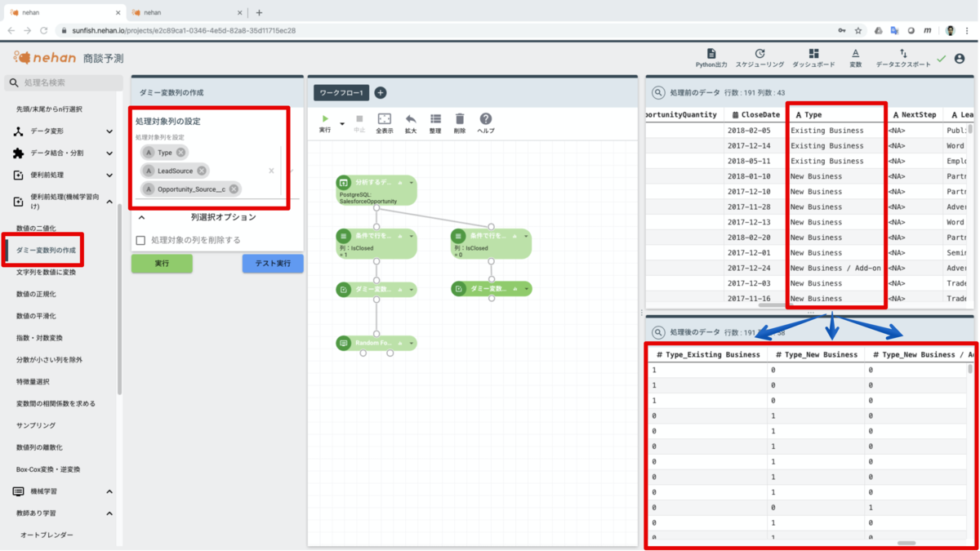This screenshot has height=551, width=980.
Task: Open the Python出力 export icon
Action: click(710, 54)
